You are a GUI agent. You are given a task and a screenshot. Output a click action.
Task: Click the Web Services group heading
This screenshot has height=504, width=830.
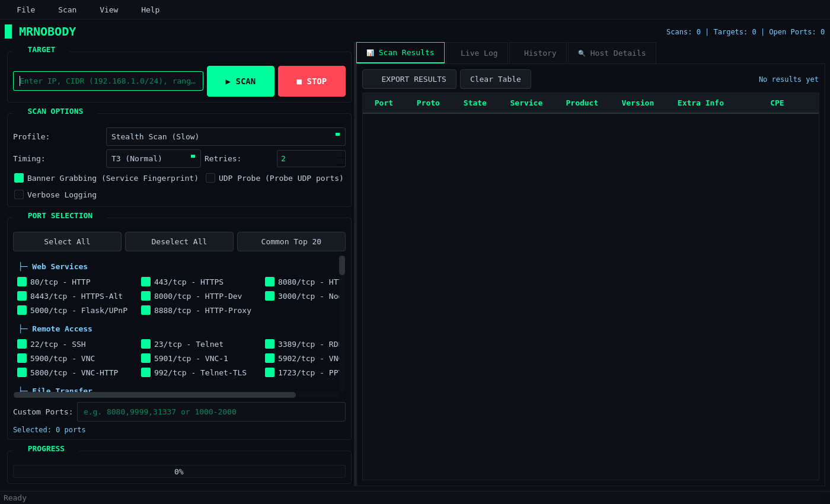(53, 266)
